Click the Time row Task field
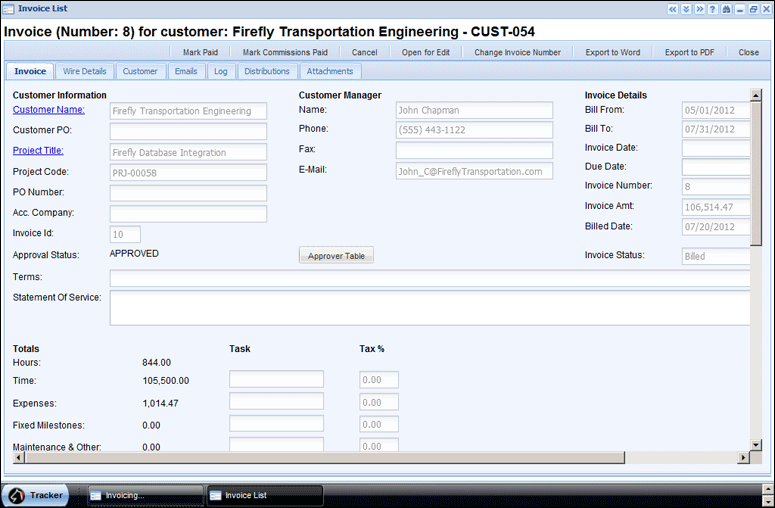 tap(276, 379)
